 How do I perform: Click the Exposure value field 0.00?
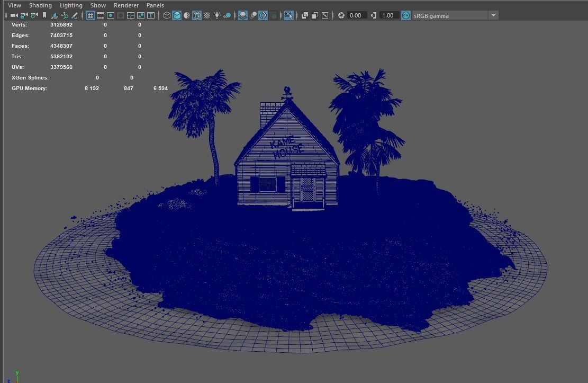[357, 15]
